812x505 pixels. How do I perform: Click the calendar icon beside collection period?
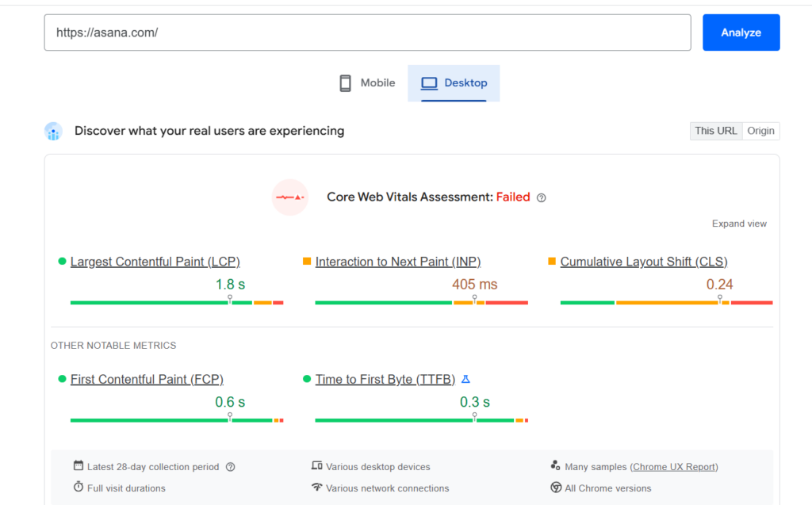coord(79,466)
